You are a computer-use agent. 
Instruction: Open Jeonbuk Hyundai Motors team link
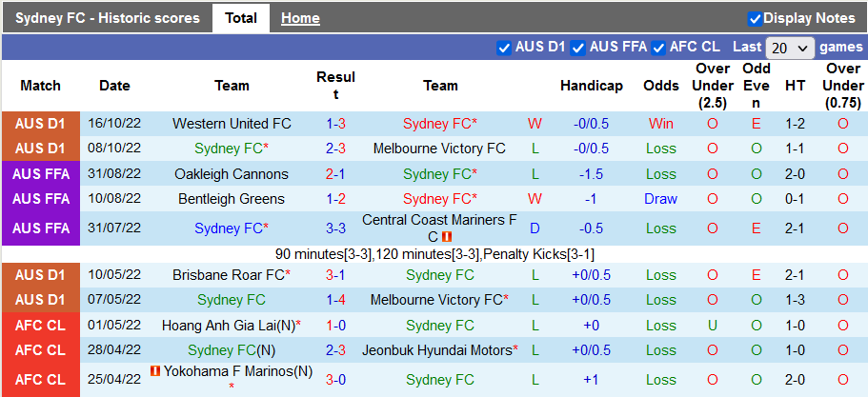[437, 350]
